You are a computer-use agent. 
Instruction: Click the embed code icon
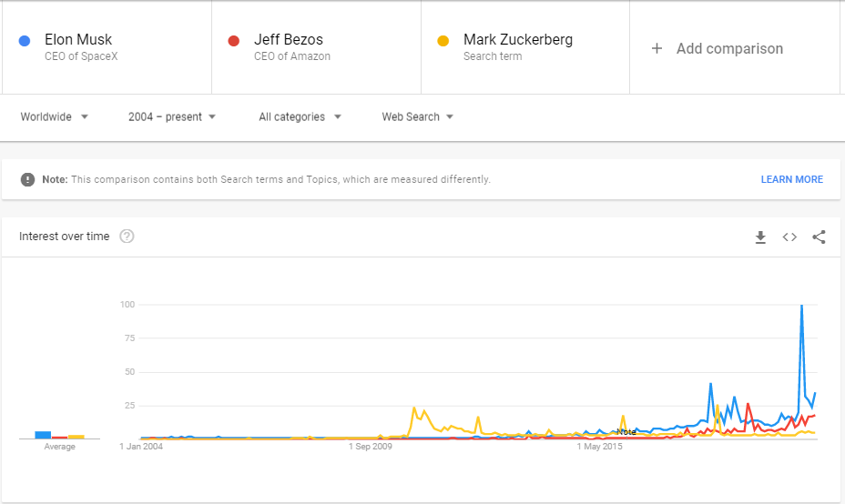coord(789,237)
